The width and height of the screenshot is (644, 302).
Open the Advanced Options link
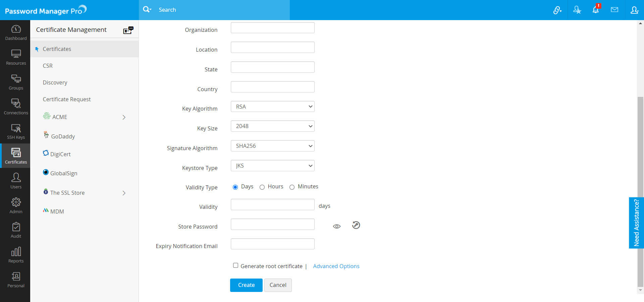point(336,266)
